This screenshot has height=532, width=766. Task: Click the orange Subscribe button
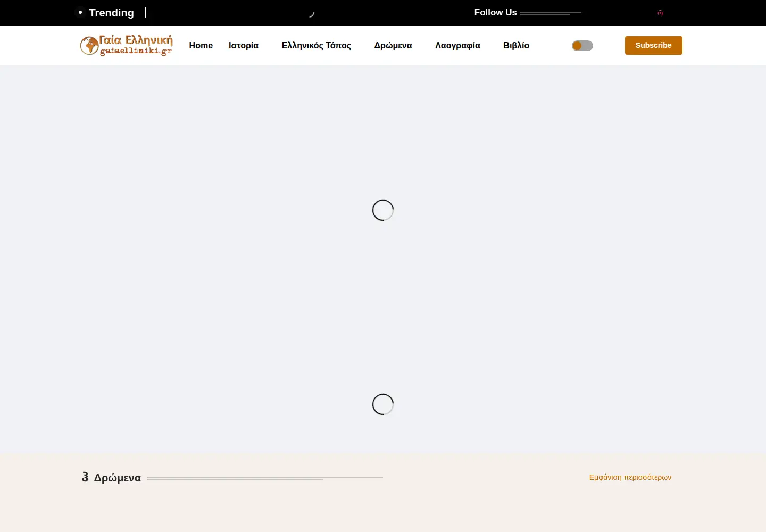click(x=654, y=45)
